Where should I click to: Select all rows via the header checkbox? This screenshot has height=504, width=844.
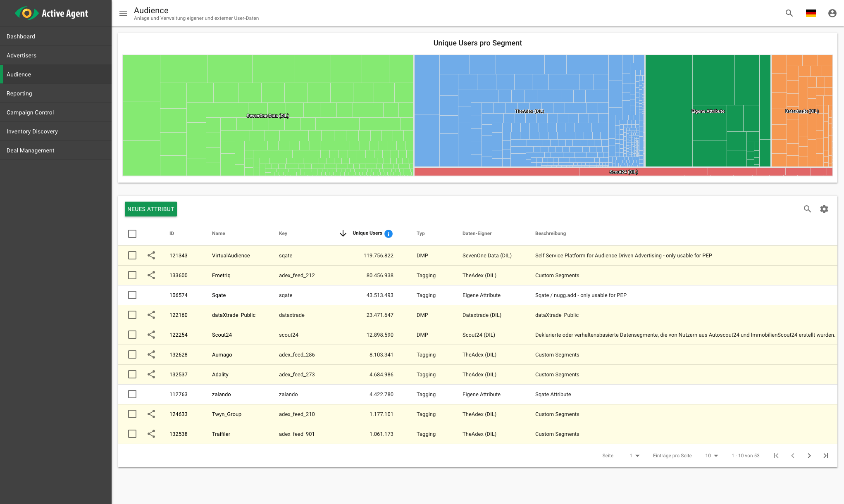[x=132, y=233]
